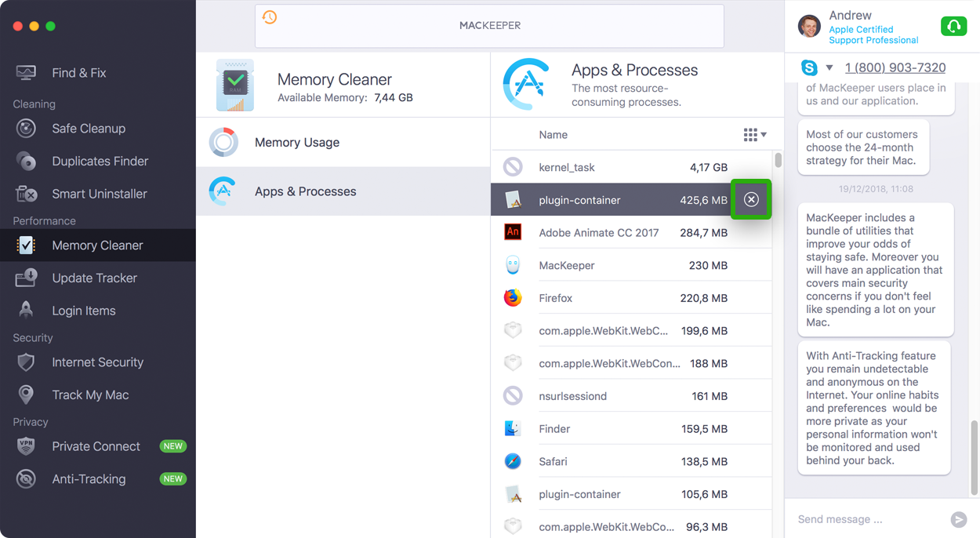Image resolution: width=980 pixels, height=538 pixels.
Task: Click the Track My Mac pin icon
Action: coord(26,394)
